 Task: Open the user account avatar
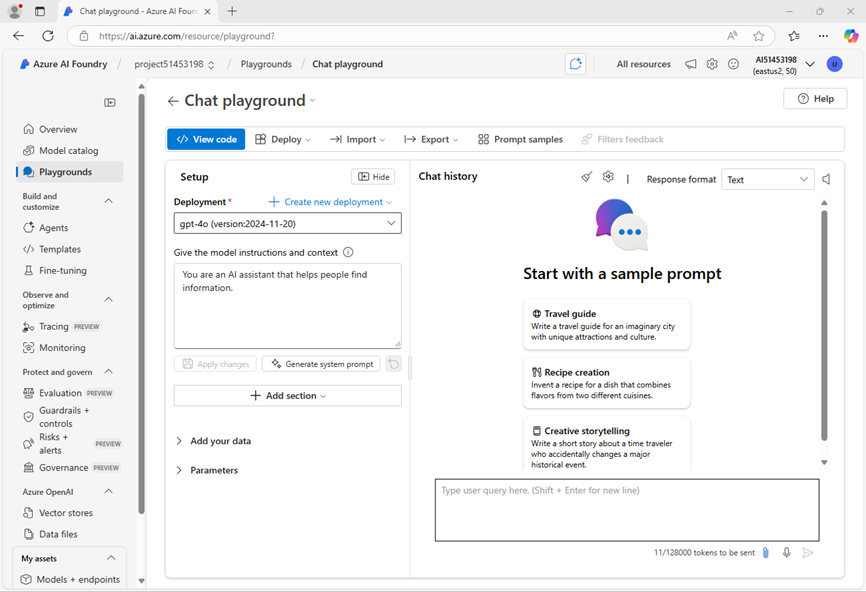(x=835, y=64)
